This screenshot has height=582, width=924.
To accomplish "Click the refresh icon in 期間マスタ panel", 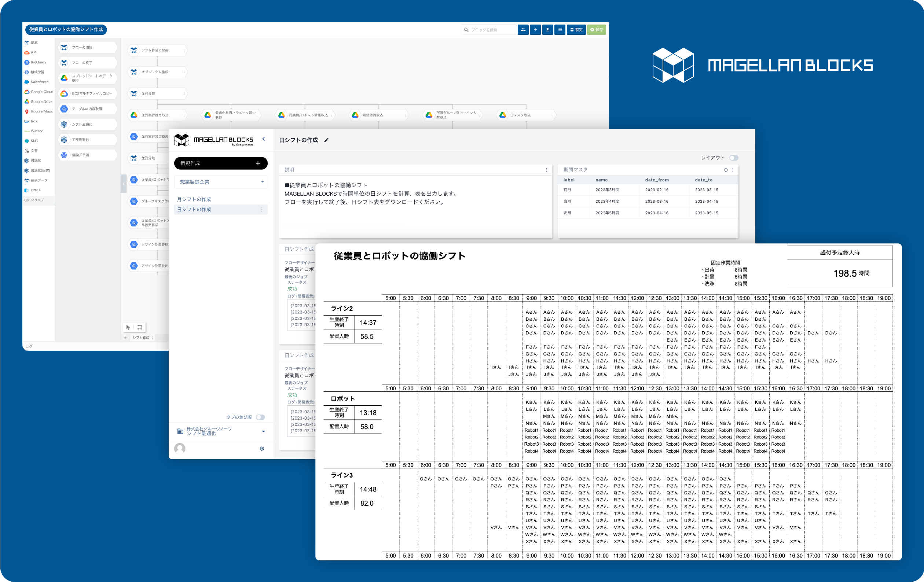I will pos(726,170).
